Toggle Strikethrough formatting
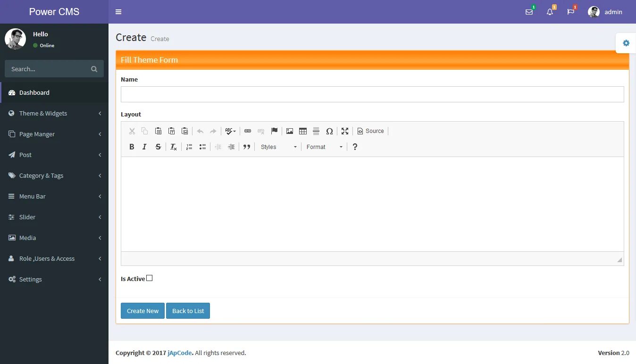Image resolution: width=636 pixels, height=364 pixels. (158, 147)
